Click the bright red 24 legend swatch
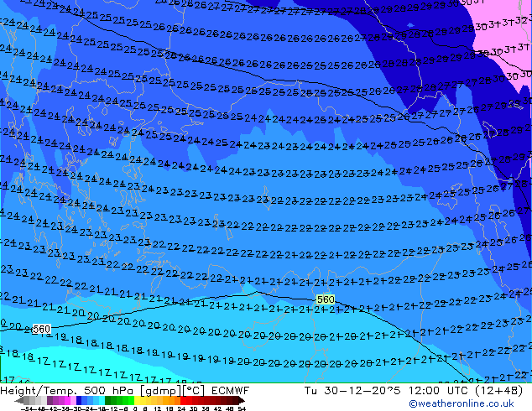Image resolution: width=532 pixels, height=411 pixels. [183, 400]
